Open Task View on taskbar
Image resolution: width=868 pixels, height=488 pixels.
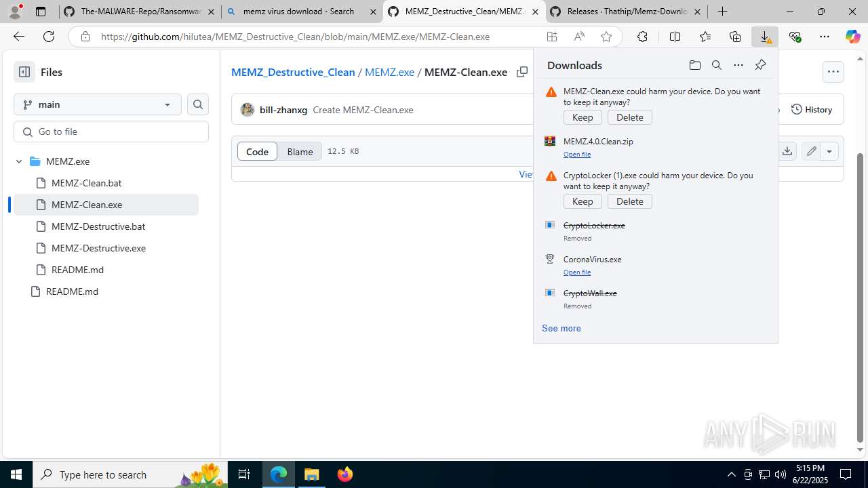tap(244, 474)
